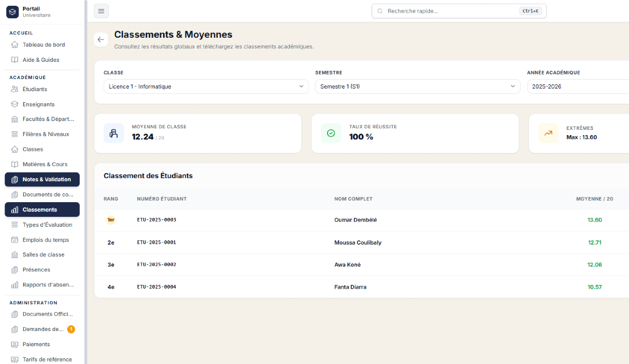Open Enseignants menu item
Image resolution: width=629 pixels, height=364 pixels.
pyautogui.click(x=42, y=104)
